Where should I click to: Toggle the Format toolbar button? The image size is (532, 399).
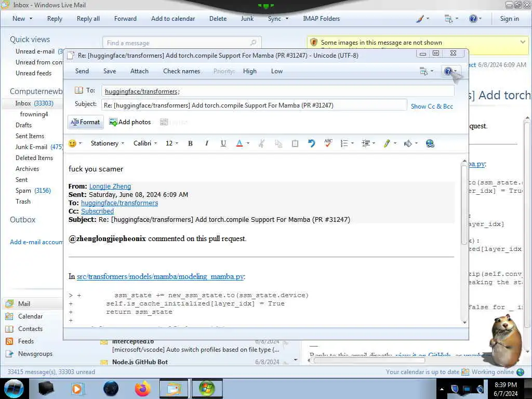click(86, 122)
